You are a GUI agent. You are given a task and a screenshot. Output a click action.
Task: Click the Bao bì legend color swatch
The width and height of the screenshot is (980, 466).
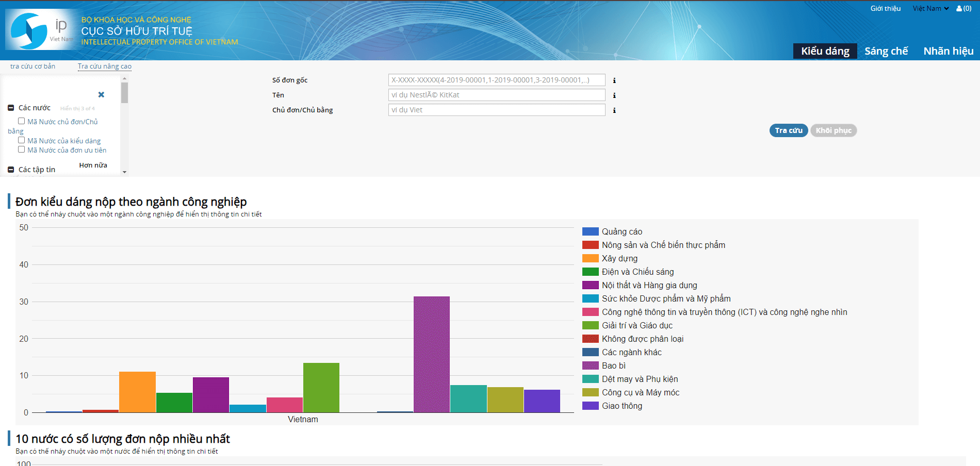tap(590, 365)
